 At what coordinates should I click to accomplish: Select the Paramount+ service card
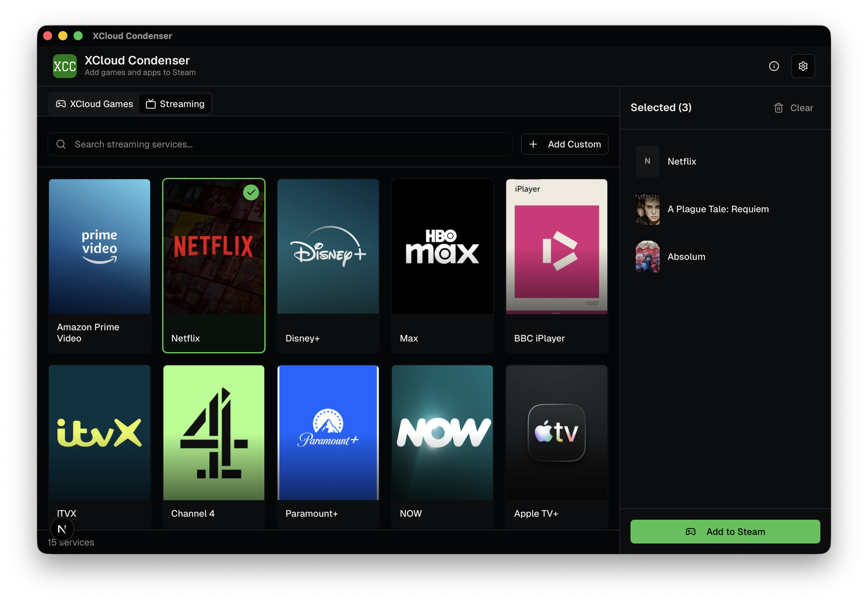328,446
